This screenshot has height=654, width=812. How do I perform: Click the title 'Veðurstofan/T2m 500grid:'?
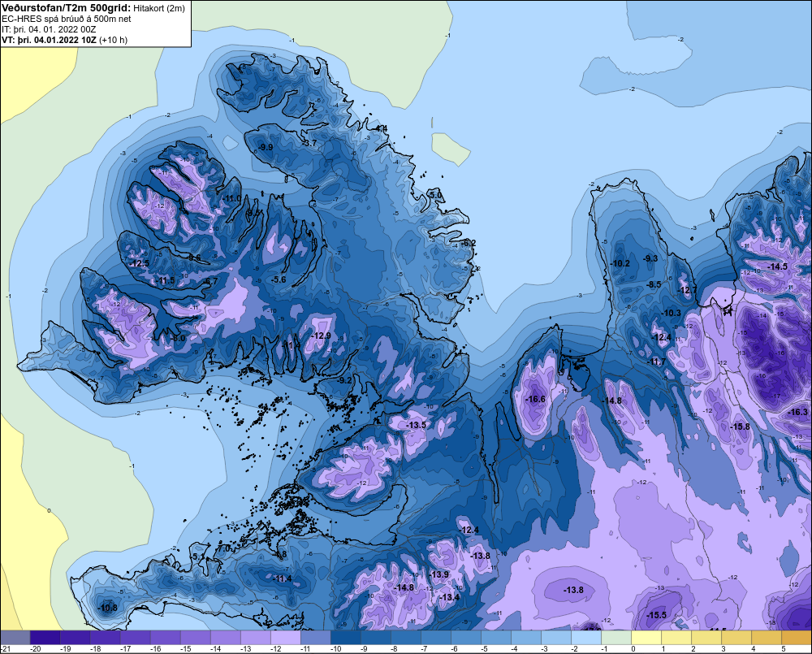point(67,8)
